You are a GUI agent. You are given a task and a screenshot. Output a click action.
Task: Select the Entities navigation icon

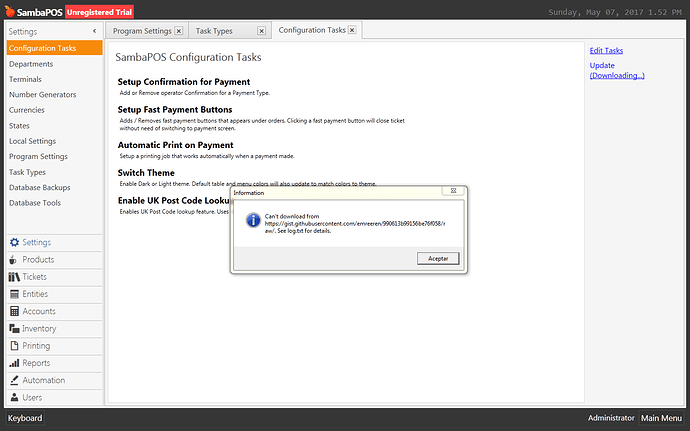(14, 294)
